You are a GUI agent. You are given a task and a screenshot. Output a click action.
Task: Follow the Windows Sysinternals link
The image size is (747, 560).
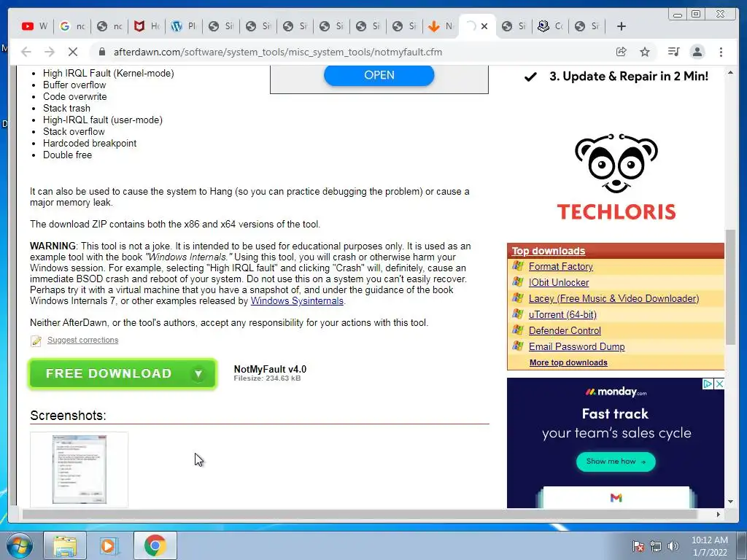(297, 301)
